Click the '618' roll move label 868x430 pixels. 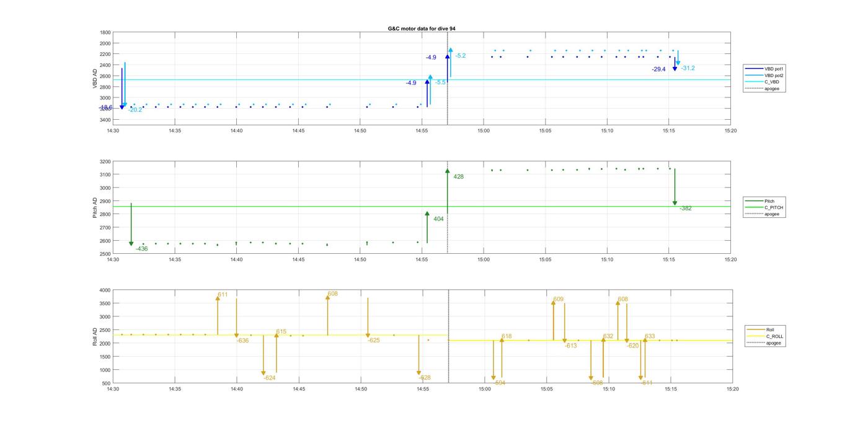coord(507,336)
